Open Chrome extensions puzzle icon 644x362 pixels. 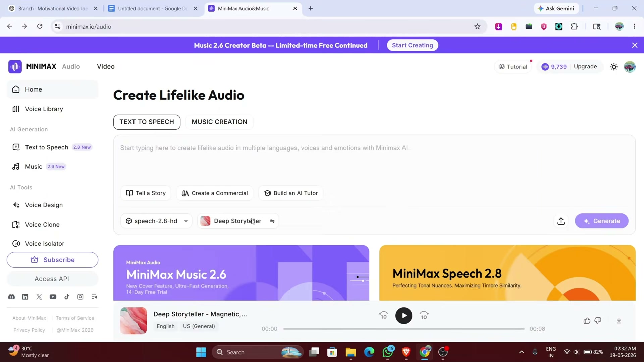point(574,26)
